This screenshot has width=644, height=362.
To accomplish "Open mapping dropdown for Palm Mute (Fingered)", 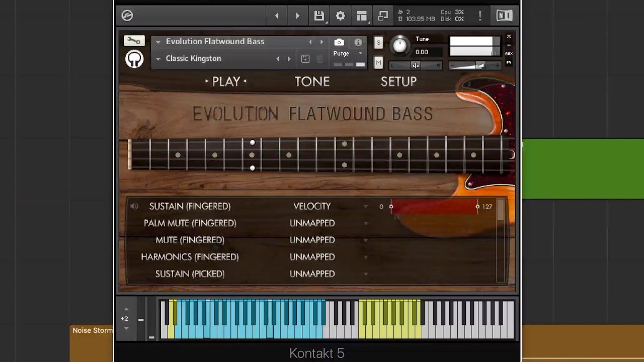I will pos(366,224).
